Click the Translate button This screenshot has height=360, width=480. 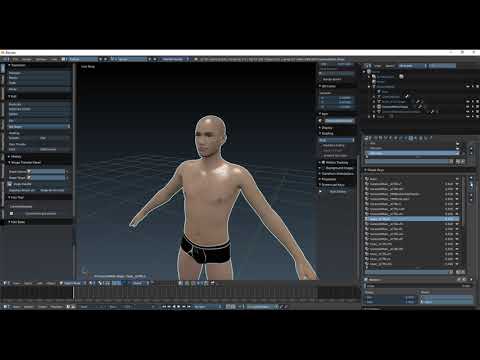click(39, 73)
